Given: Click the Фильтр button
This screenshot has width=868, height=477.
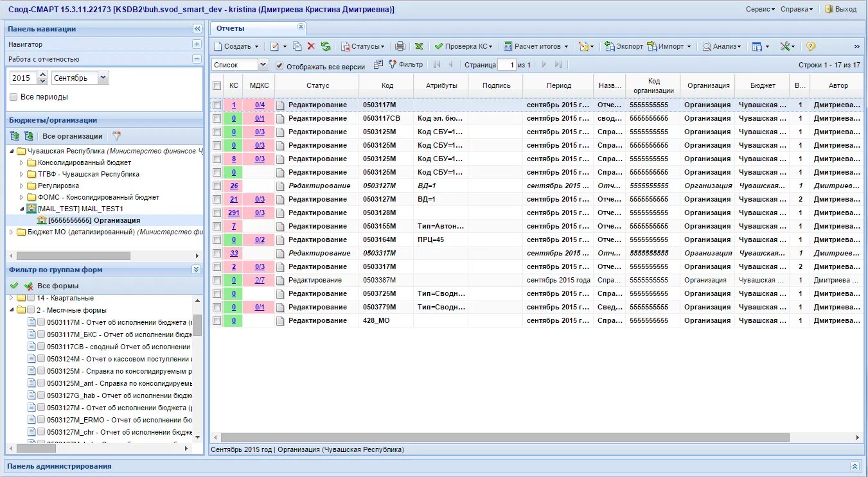Looking at the screenshot, I should tap(405, 64).
